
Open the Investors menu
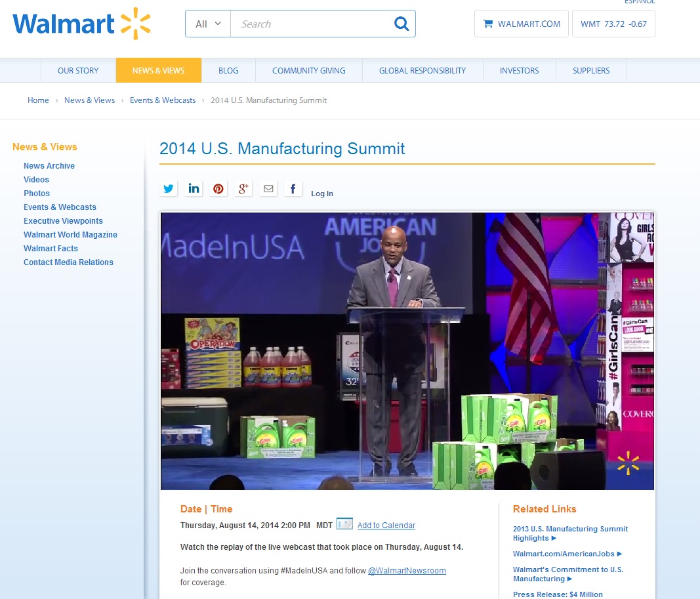(x=519, y=70)
